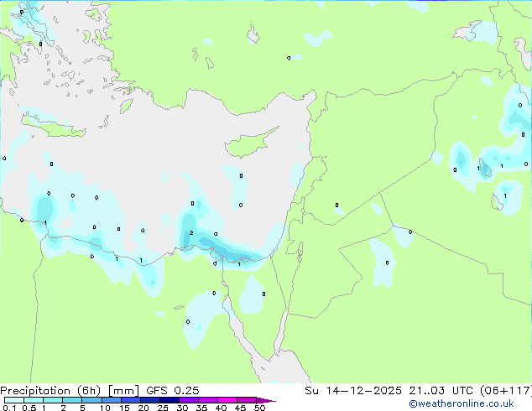532x411 pixels.
Task: Pick the palest 0.1–0.5 mm legend swatch
Action: (14, 400)
